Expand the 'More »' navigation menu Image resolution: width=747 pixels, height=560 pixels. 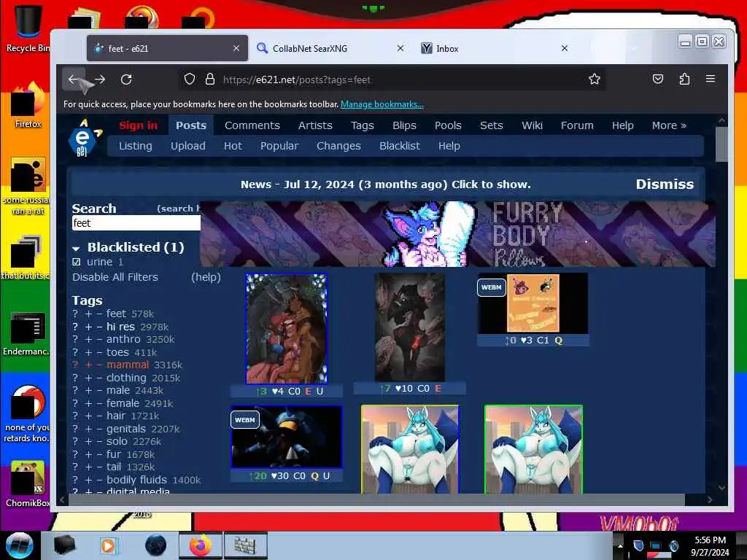(x=670, y=125)
